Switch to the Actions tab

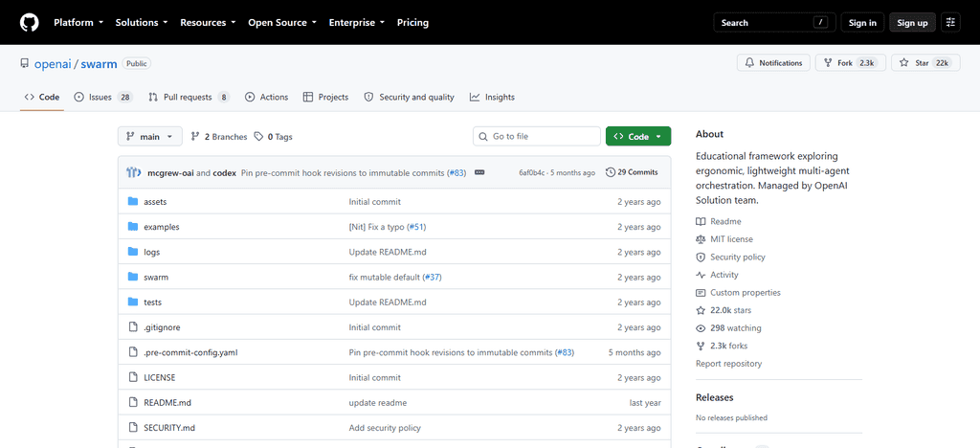click(267, 97)
